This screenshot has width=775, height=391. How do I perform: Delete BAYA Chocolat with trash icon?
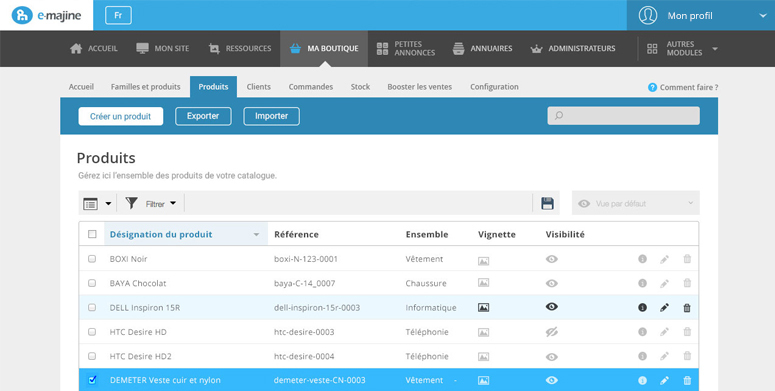(x=687, y=283)
